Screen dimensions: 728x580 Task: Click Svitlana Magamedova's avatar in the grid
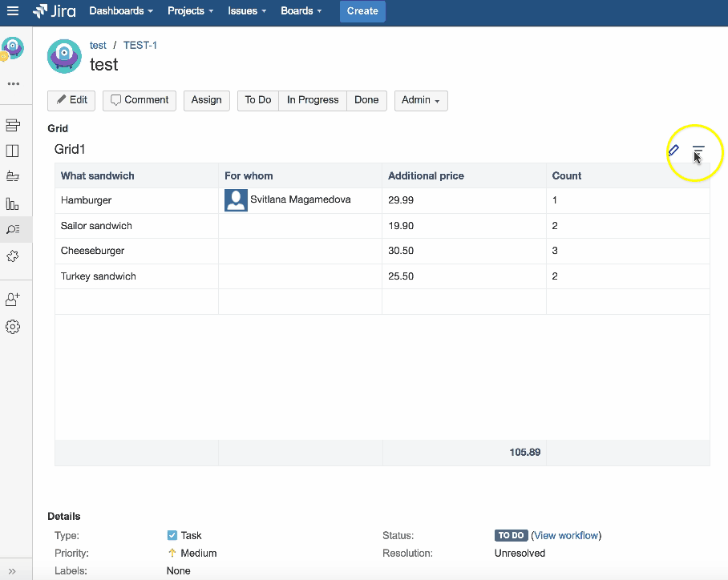click(236, 200)
